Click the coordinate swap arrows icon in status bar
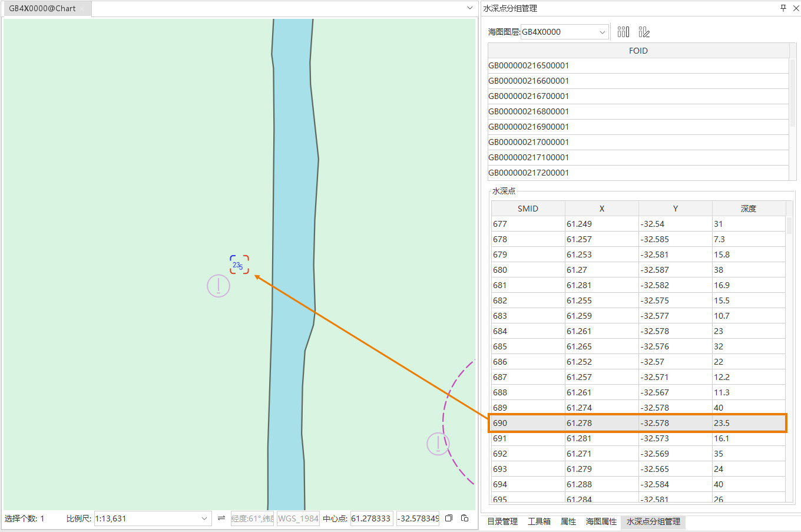This screenshot has height=532, width=801. pos(221,518)
